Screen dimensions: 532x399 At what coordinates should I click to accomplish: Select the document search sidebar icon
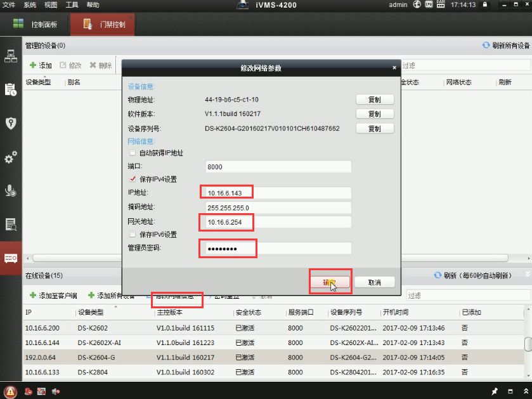point(11,224)
